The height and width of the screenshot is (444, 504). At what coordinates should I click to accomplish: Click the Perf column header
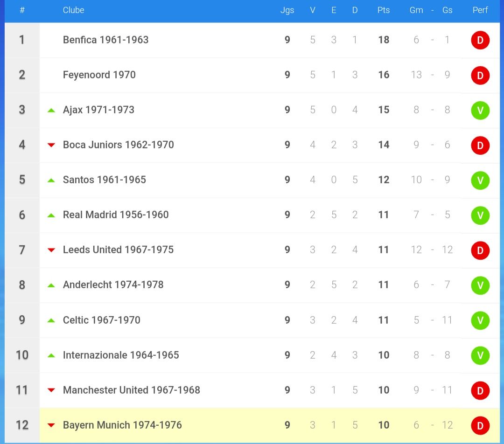(x=480, y=10)
